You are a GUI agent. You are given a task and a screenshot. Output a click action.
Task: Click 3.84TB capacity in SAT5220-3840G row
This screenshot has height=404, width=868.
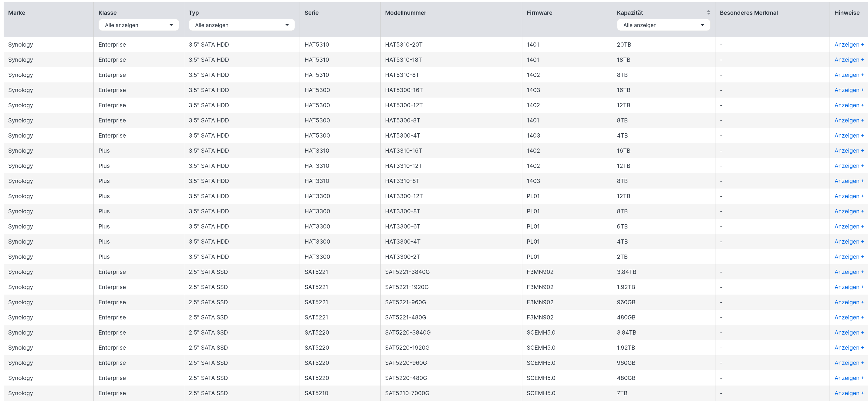pos(627,332)
